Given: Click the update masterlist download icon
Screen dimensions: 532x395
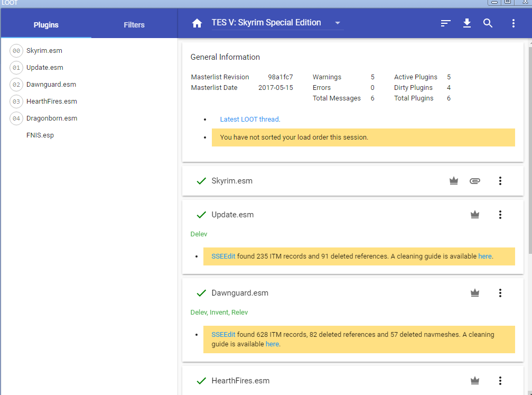Looking at the screenshot, I should [467, 23].
